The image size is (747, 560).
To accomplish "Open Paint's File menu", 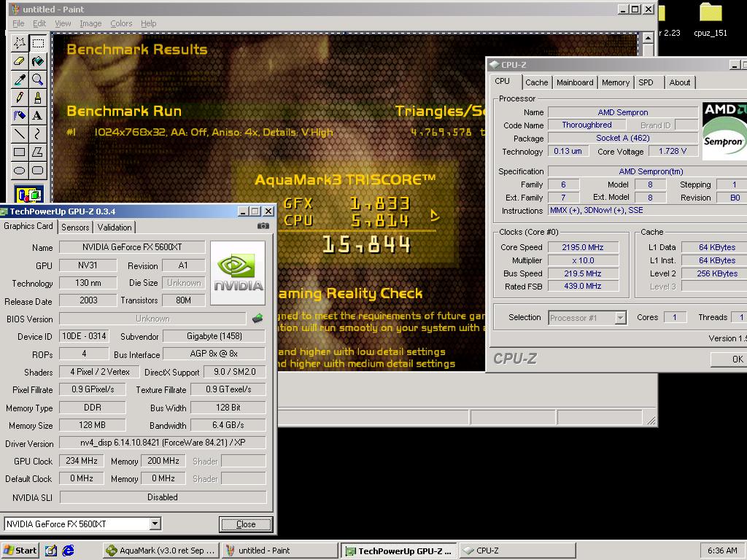I will 18,23.
